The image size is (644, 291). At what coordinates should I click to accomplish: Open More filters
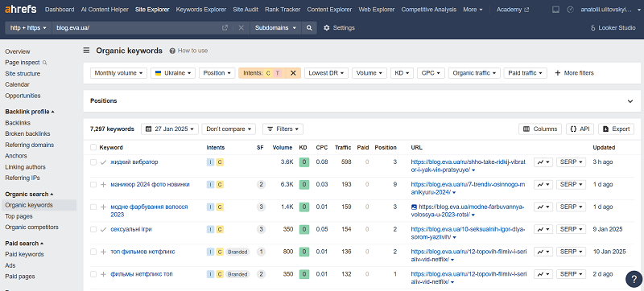click(x=574, y=73)
